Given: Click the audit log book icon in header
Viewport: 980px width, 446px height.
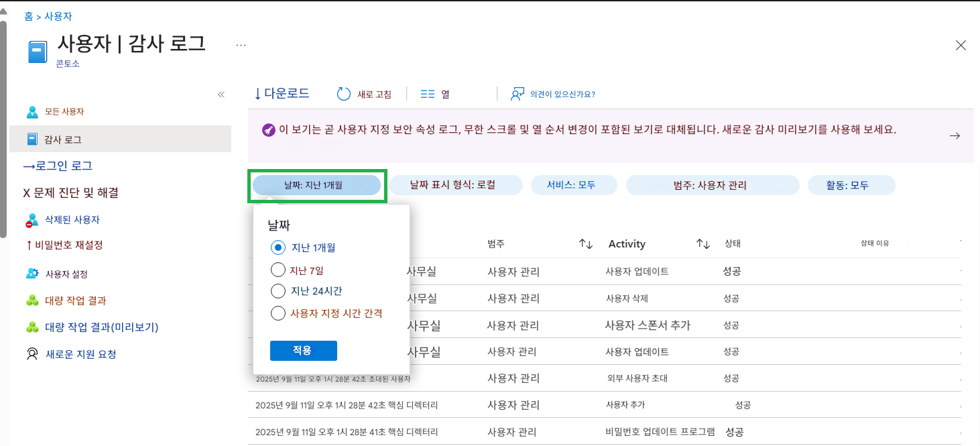Looking at the screenshot, I should (x=38, y=52).
